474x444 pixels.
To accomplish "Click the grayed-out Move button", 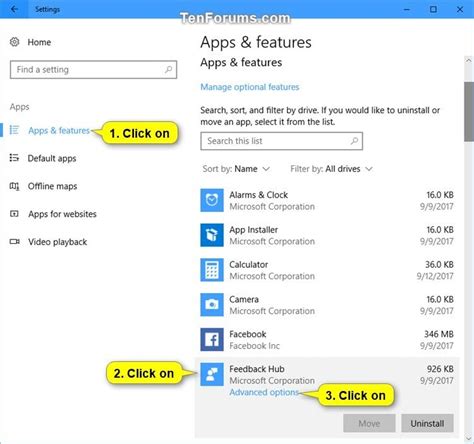I will click(369, 423).
